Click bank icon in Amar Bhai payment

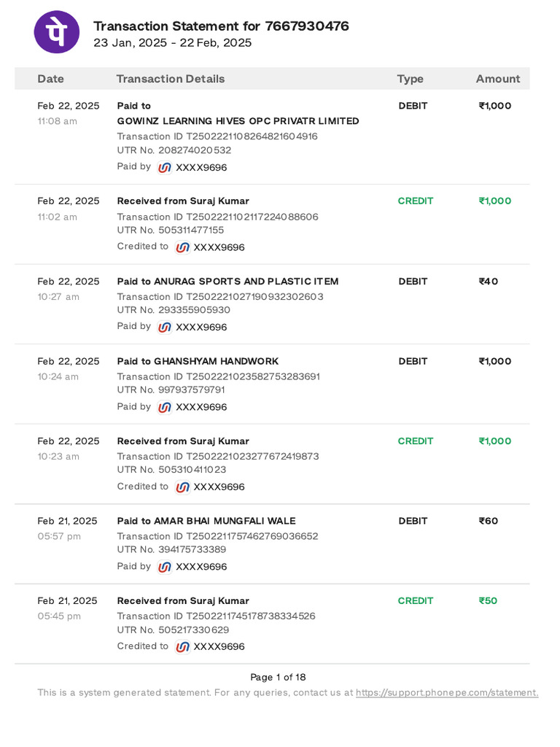coord(165,567)
